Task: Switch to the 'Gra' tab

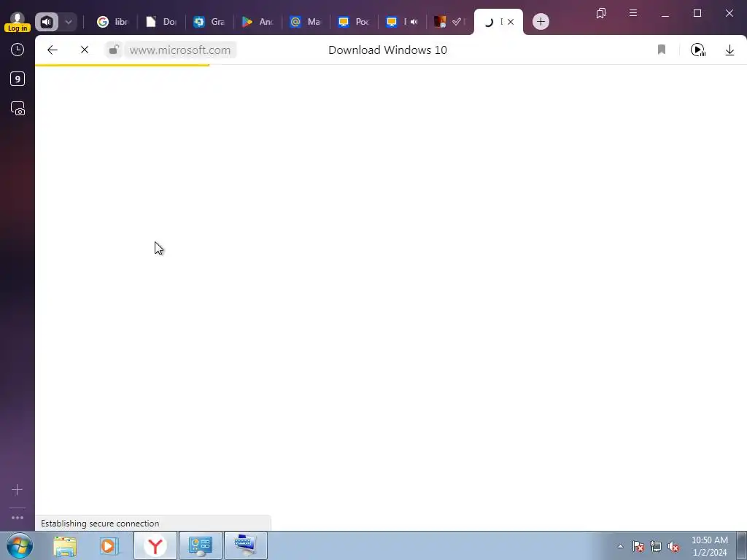Action: pos(209,22)
